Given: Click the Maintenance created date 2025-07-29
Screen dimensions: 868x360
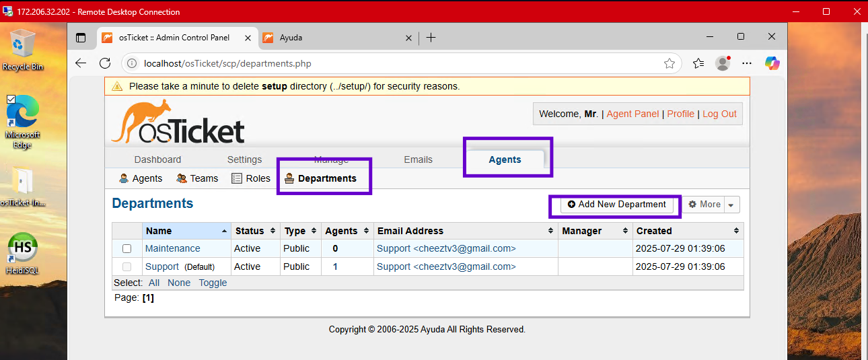Looking at the screenshot, I should click(x=680, y=248).
